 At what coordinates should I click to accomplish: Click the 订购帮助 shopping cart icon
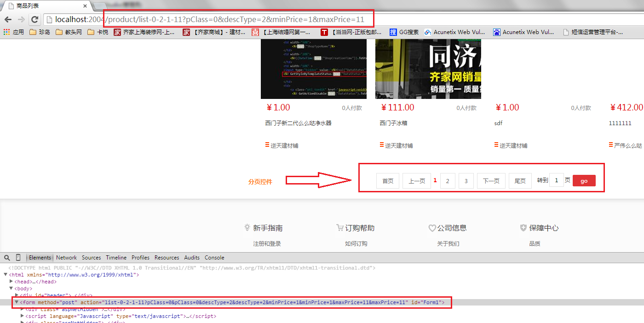[x=340, y=228]
